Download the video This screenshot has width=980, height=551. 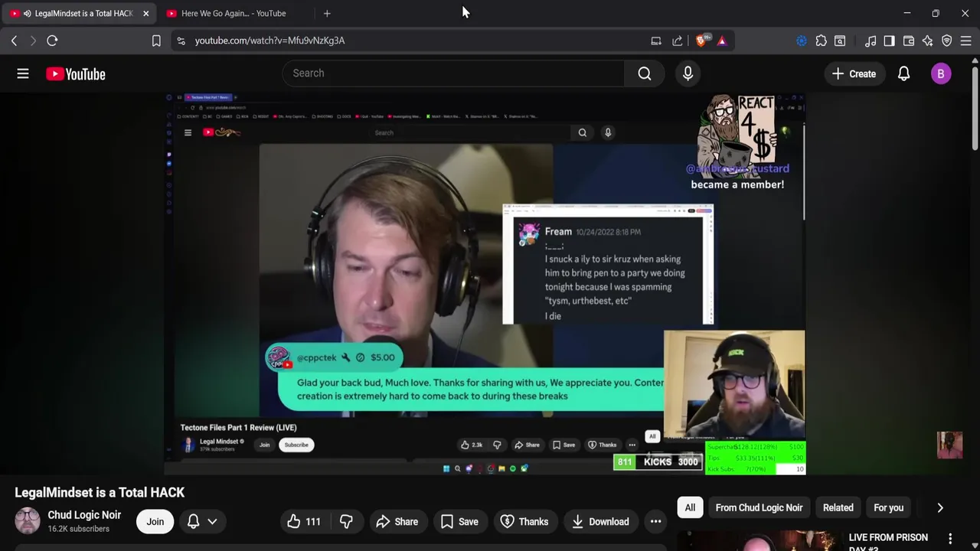point(600,522)
